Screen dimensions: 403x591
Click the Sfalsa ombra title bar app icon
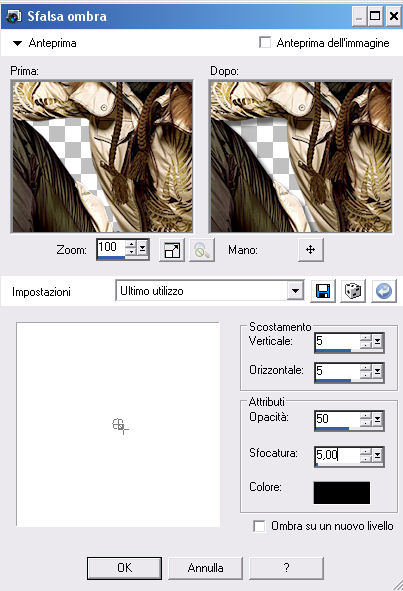(14, 16)
